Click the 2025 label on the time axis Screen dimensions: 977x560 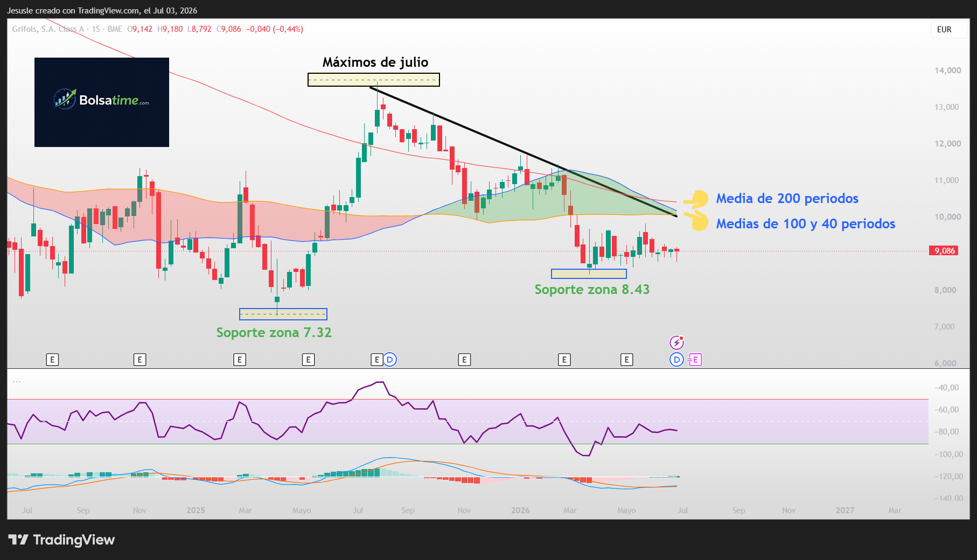(x=196, y=510)
